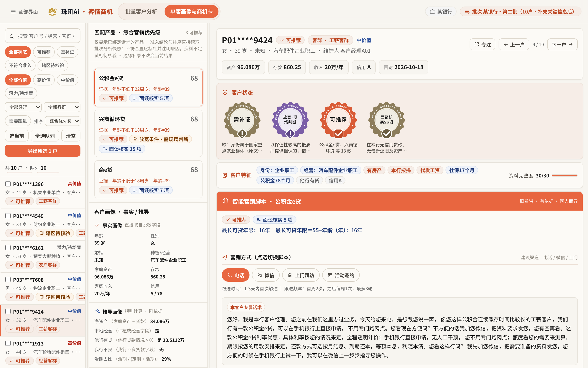Click the customer search input field

(x=42, y=36)
